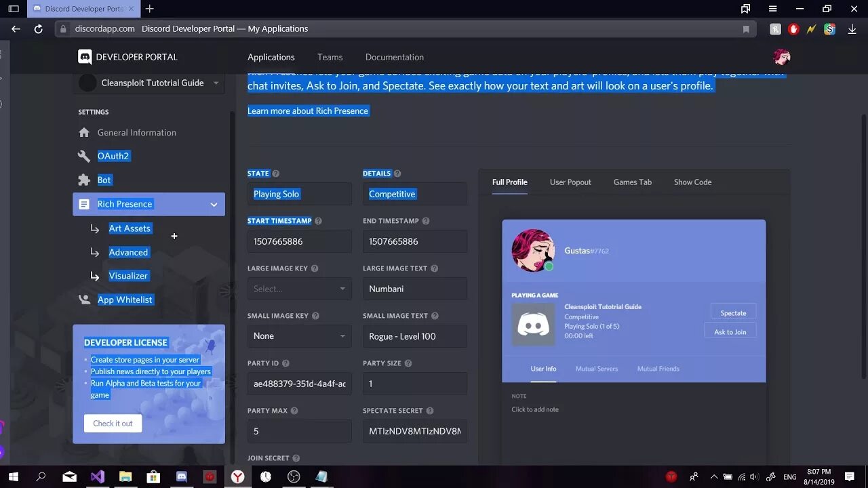Click the bookmark icon in address bar
Screen dimensions: 868x488
[x=746, y=29]
